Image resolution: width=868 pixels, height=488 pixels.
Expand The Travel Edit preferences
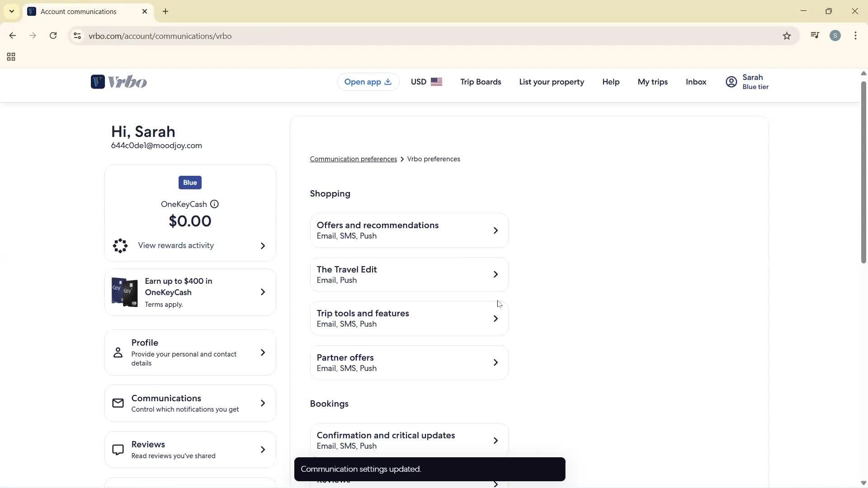pyautogui.click(x=409, y=275)
